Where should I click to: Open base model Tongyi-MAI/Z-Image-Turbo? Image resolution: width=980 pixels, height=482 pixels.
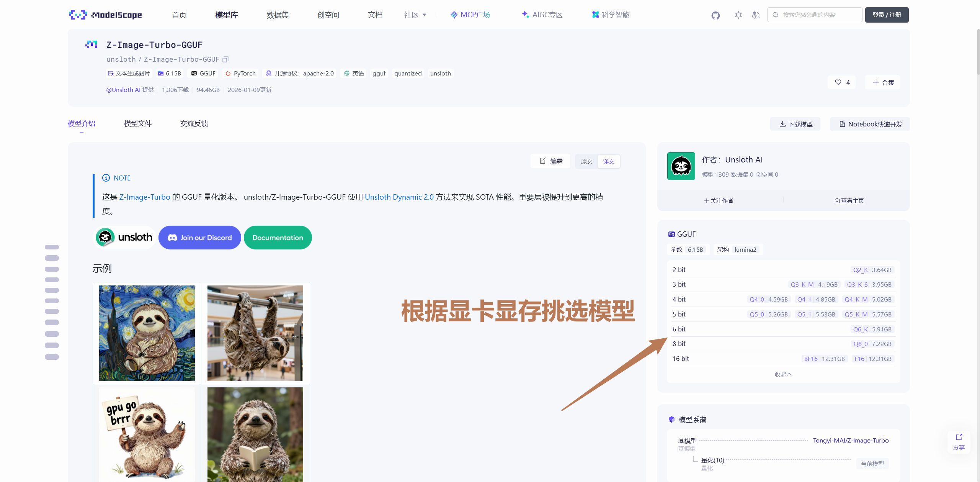pos(851,440)
